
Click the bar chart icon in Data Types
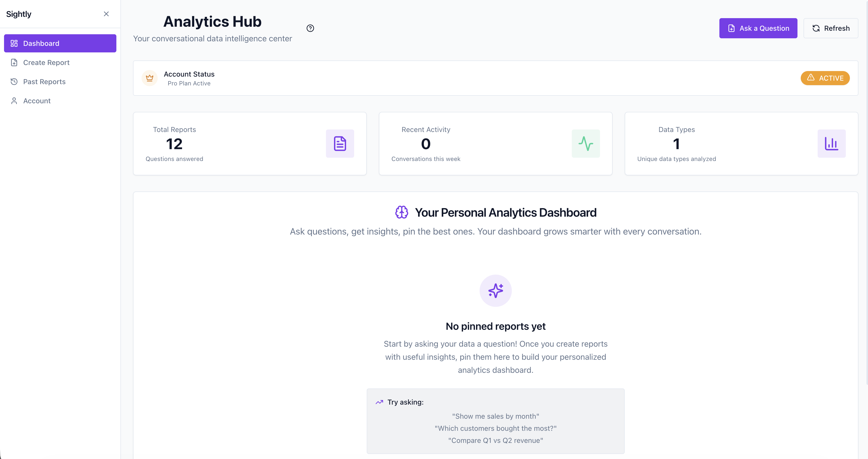tap(831, 144)
